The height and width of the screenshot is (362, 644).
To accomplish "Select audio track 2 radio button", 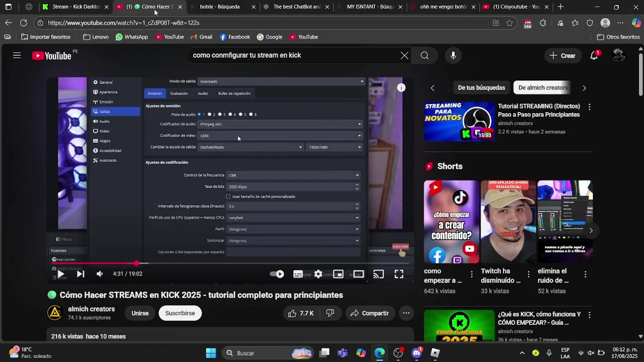I will click(x=210, y=115).
